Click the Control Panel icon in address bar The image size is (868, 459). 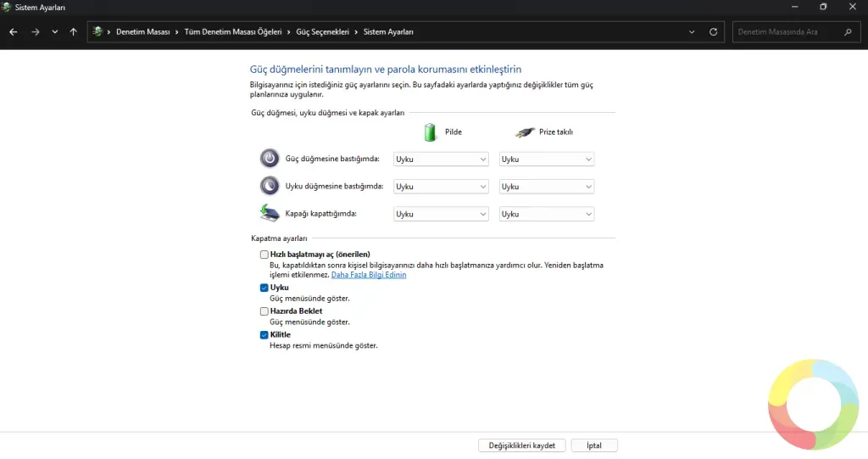[x=97, y=31]
